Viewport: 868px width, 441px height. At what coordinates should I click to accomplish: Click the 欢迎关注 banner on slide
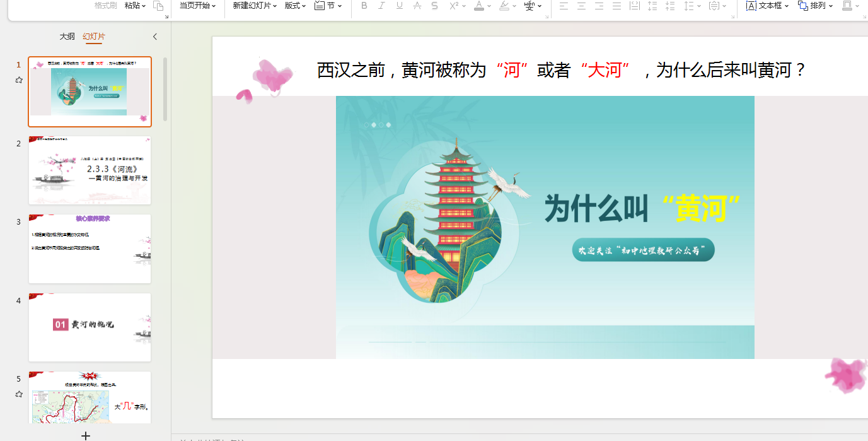[x=643, y=250]
